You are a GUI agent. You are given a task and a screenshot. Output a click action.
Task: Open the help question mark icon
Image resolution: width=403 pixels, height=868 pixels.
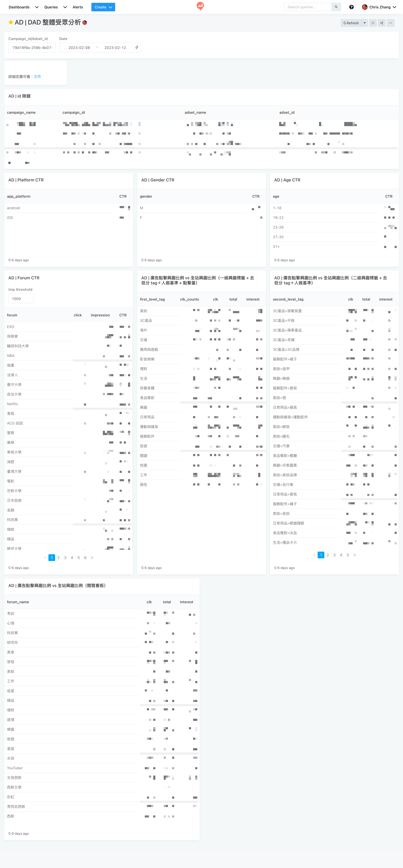tap(351, 7)
